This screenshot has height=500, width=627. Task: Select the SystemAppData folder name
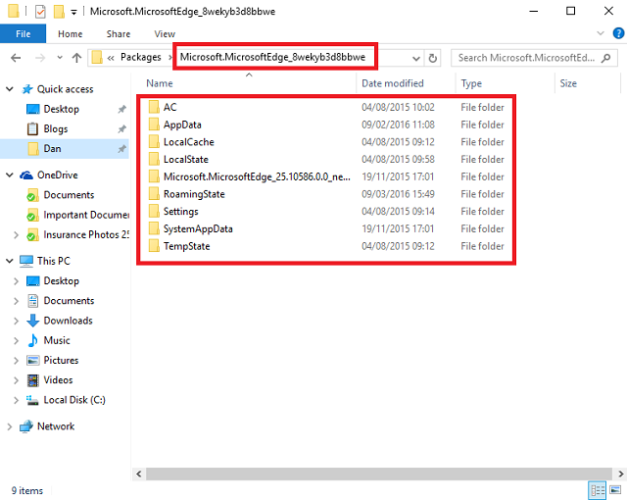point(198,229)
